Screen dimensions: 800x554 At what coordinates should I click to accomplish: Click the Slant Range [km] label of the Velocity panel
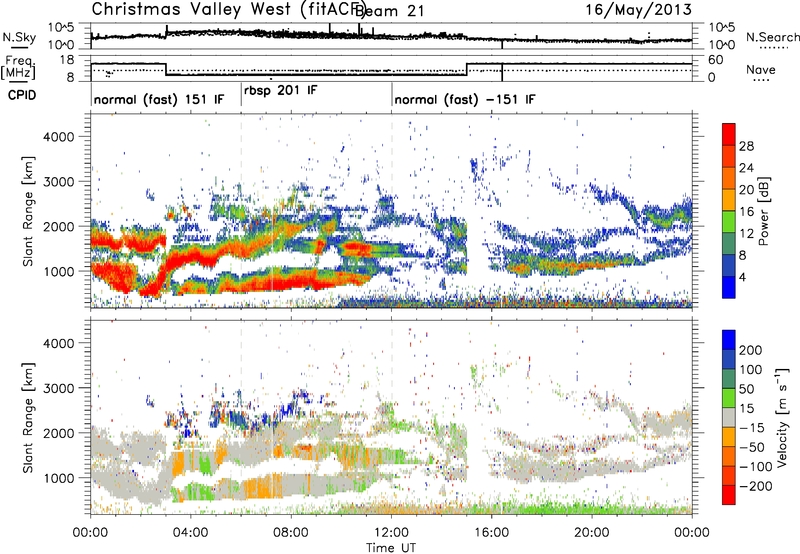pyautogui.click(x=28, y=418)
